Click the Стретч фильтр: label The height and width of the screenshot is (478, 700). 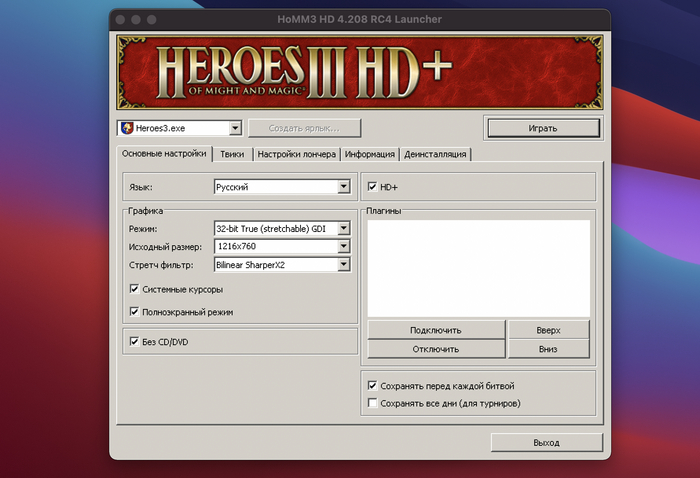click(x=161, y=265)
